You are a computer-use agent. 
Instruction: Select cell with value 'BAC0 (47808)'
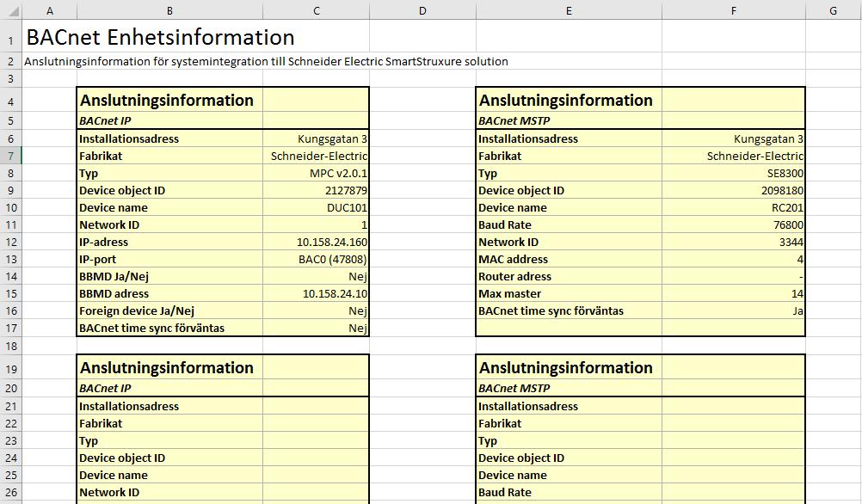click(316, 260)
